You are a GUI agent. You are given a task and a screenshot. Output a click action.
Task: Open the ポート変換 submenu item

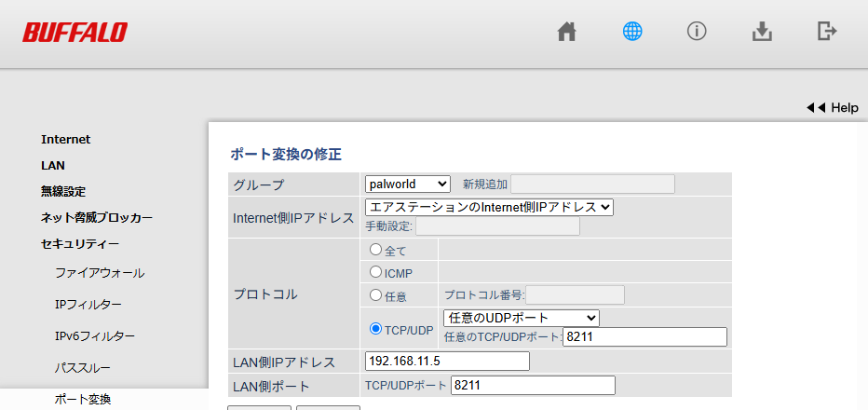(x=83, y=399)
